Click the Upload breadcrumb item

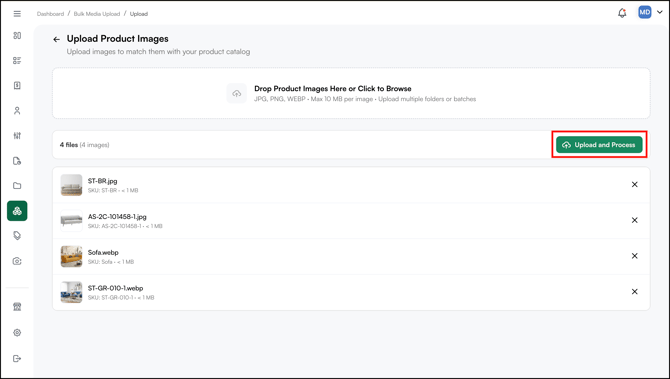point(139,14)
